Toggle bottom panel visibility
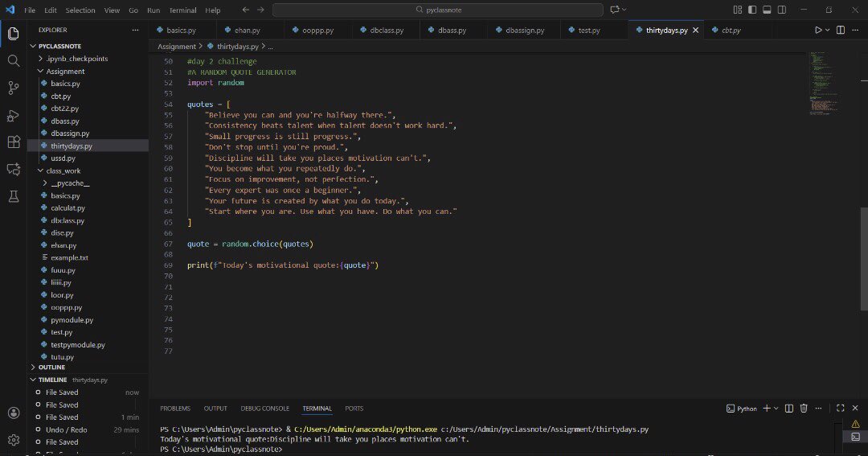The height and width of the screenshot is (456, 868). tap(767, 10)
